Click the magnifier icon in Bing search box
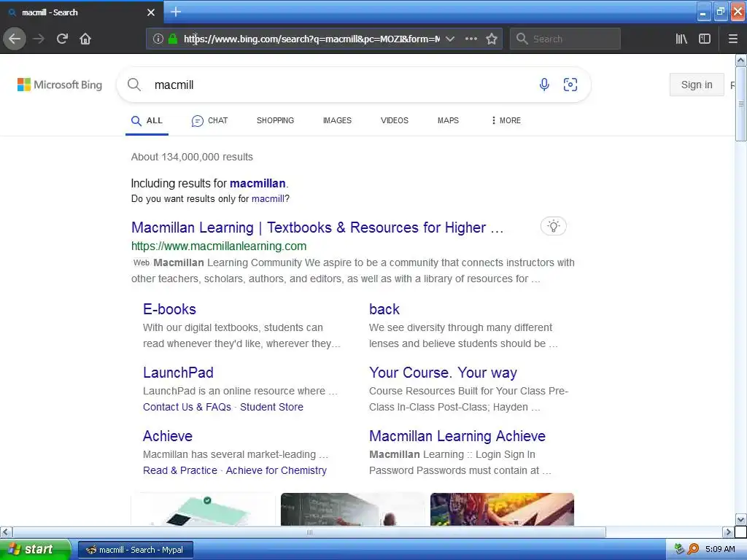The height and width of the screenshot is (560, 747). point(134,85)
